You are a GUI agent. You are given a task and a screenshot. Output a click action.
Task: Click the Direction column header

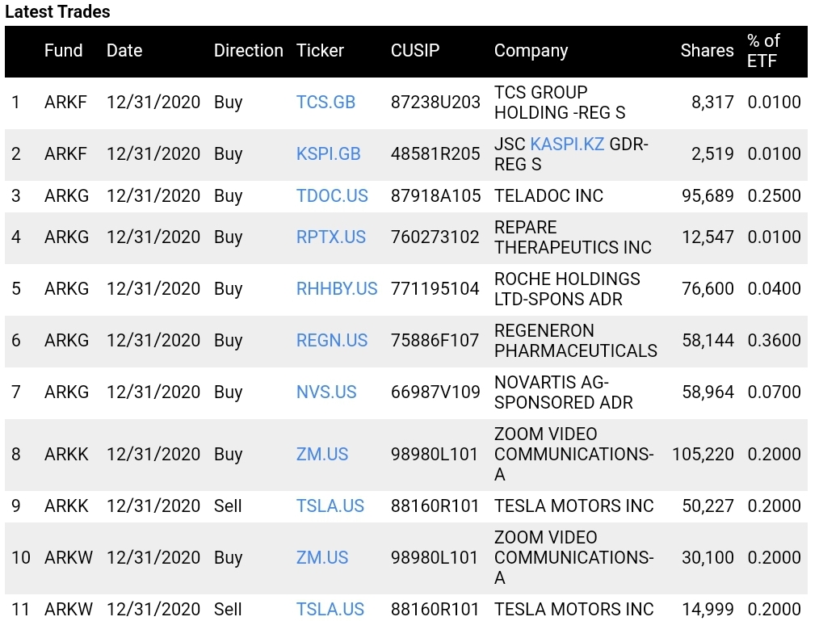tap(249, 50)
